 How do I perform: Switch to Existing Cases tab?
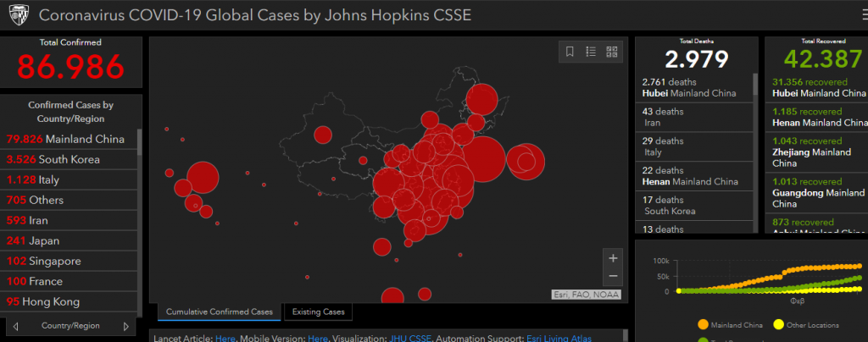coord(318,312)
